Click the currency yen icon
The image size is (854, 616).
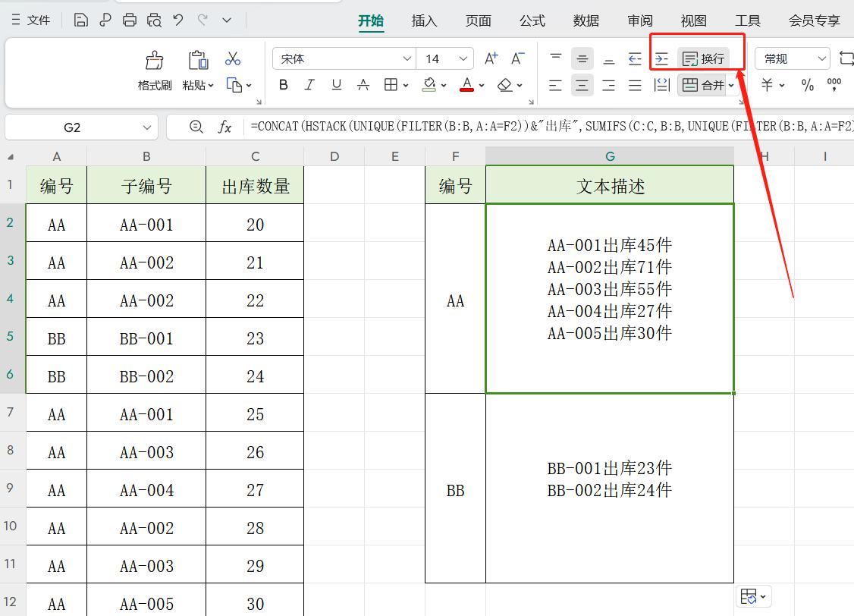click(x=767, y=84)
